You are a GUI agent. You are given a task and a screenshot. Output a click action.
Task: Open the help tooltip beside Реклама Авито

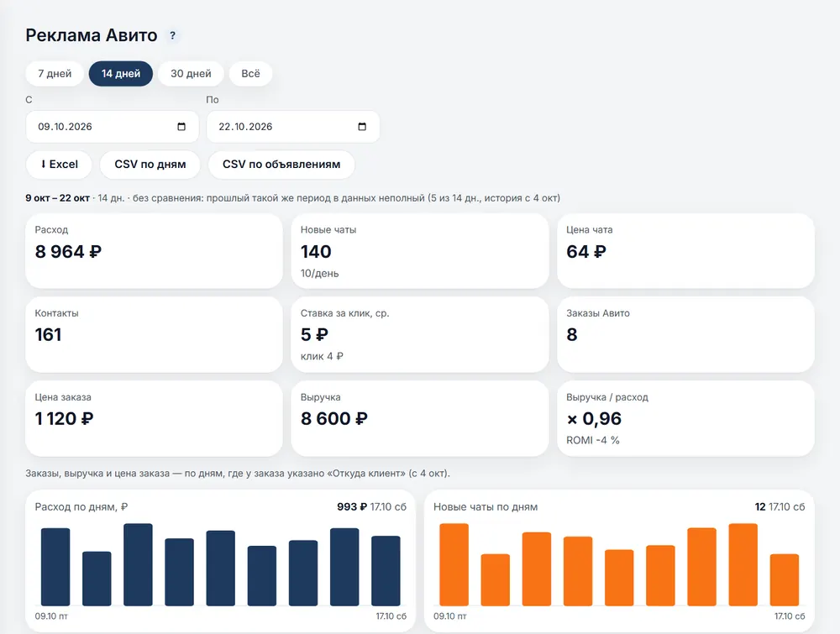click(172, 35)
